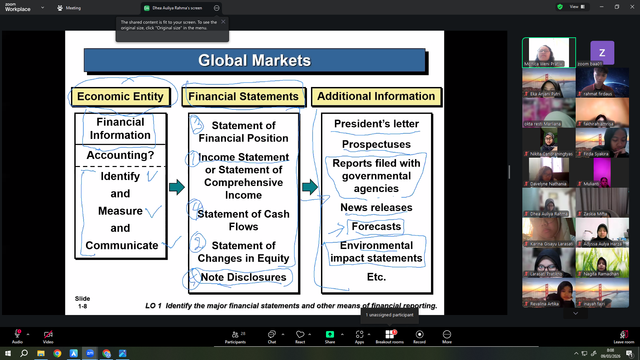Open Windows taskbar search

coord(24,353)
